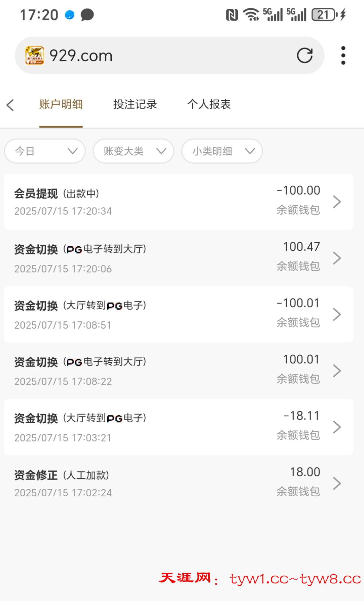The height and width of the screenshot is (601, 364).
Task: Tap the battery indicator icon
Action: coord(324,15)
